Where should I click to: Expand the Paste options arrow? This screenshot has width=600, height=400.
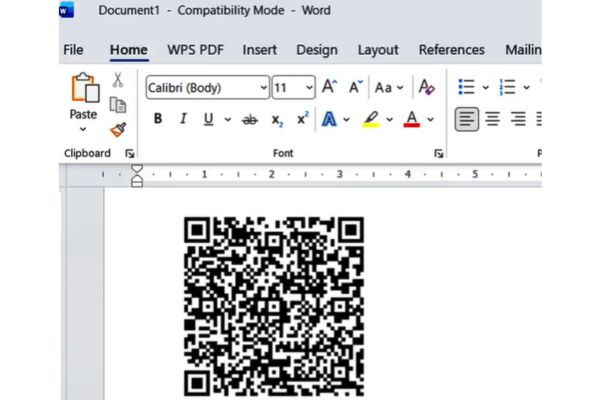point(83,129)
